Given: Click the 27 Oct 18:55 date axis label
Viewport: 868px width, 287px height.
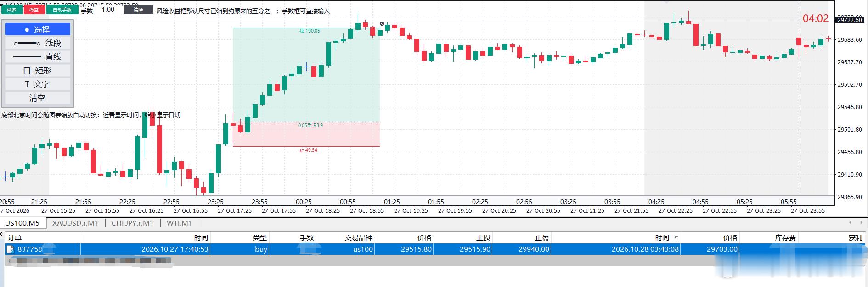Looking at the screenshot, I should 367,211.
